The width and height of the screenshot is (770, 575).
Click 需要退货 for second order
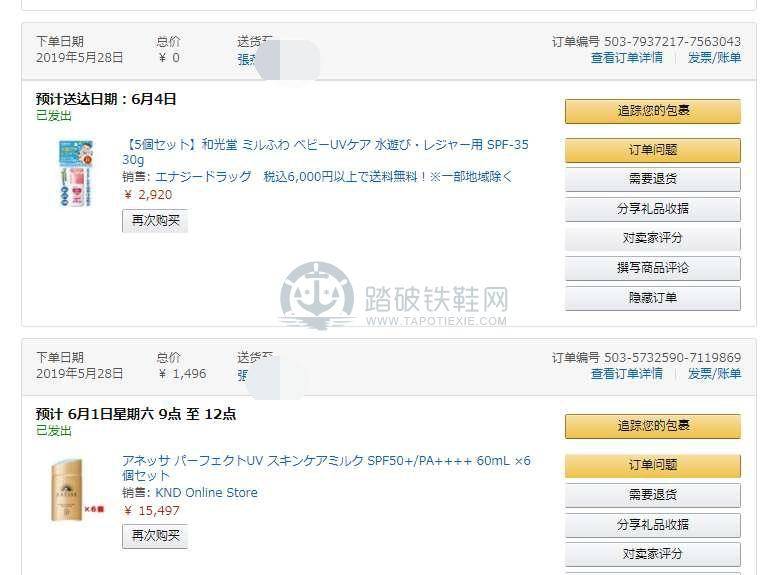(652, 494)
